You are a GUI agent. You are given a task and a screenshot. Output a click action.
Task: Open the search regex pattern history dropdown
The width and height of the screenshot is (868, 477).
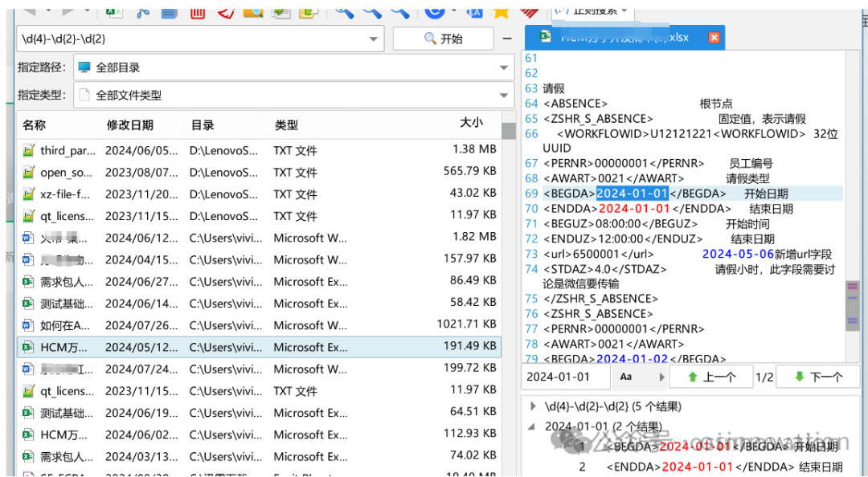tap(373, 39)
